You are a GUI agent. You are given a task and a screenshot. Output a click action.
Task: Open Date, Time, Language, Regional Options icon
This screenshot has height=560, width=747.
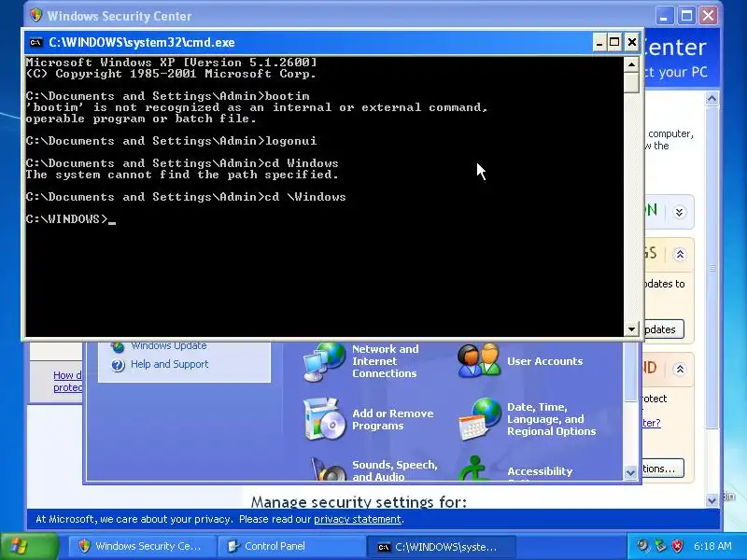point(480,419)
